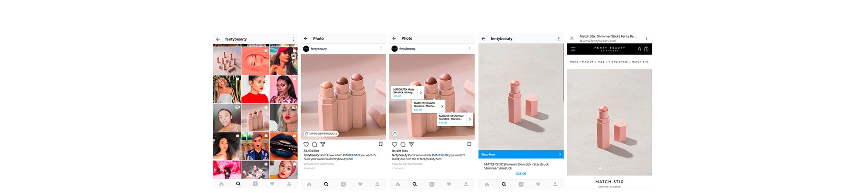This screenshot has width=868, height=193.
Task: Tap FACE in website breadcrumb
Action: tap(601, 62)
